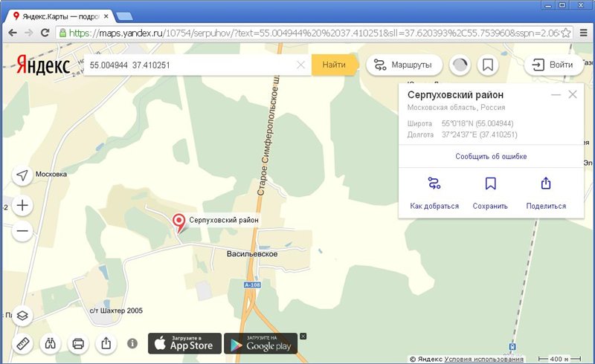The image size is (595, 364).
Task: Click Поделиться share icon in card
Action: click(546, 183)
